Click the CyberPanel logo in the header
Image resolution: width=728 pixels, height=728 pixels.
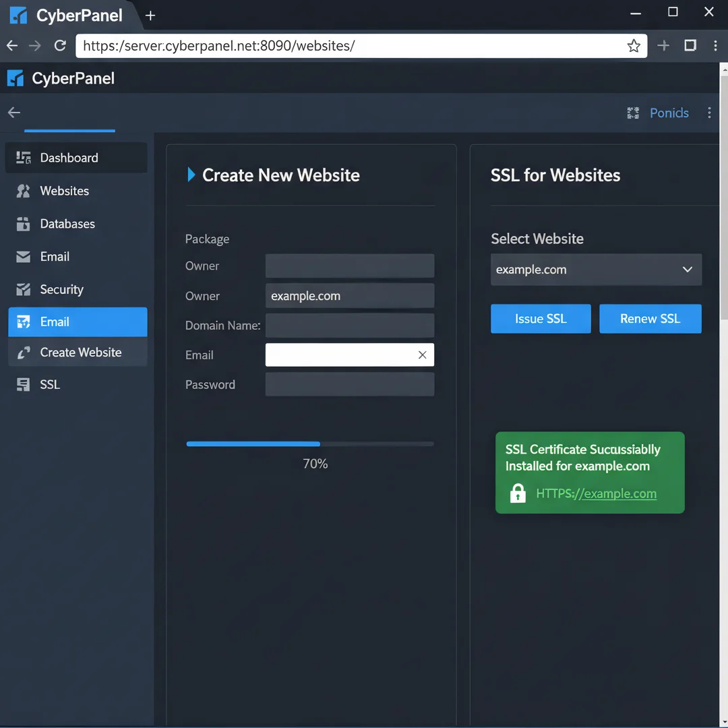coord(16,78)
